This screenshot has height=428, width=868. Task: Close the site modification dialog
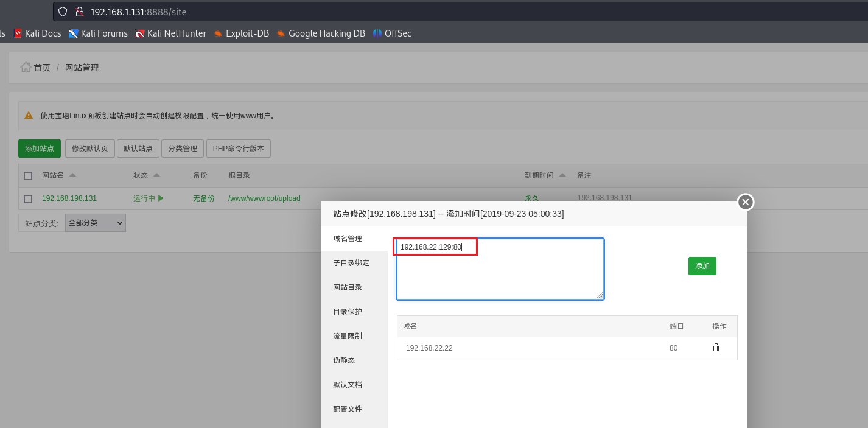746,202
